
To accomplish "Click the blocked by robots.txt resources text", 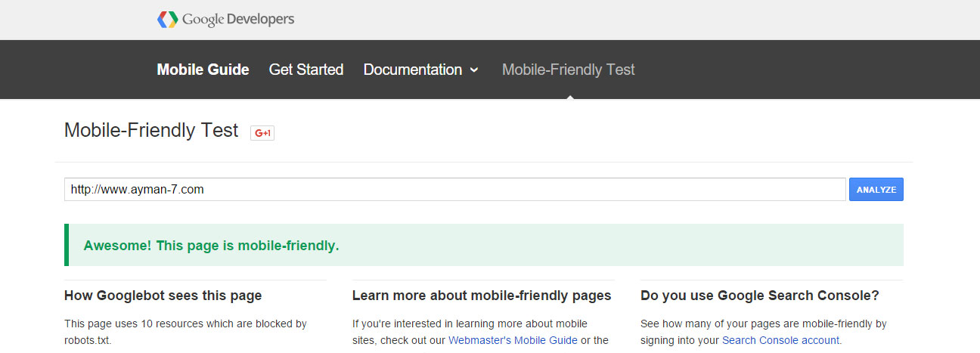I will (185, 332).
